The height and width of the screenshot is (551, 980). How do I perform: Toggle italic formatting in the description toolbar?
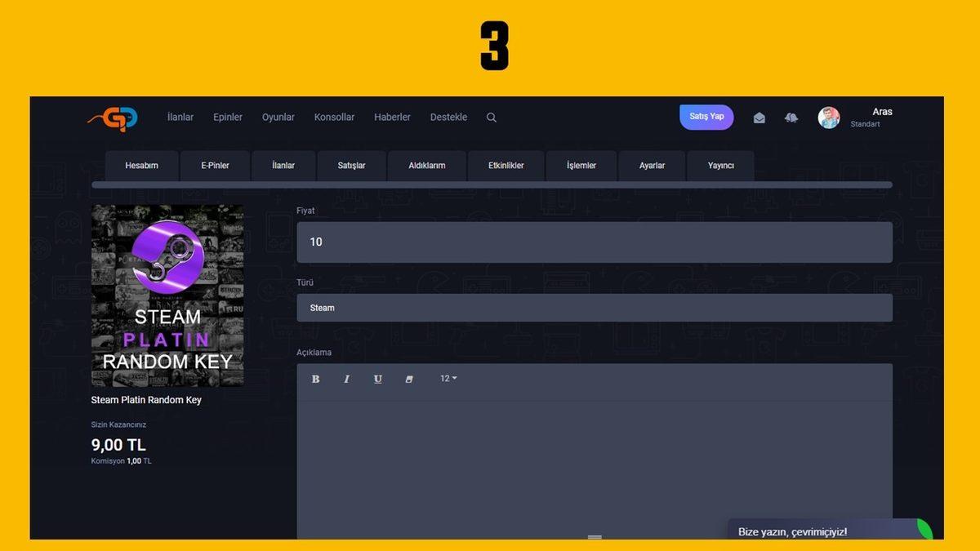[346, 378]
